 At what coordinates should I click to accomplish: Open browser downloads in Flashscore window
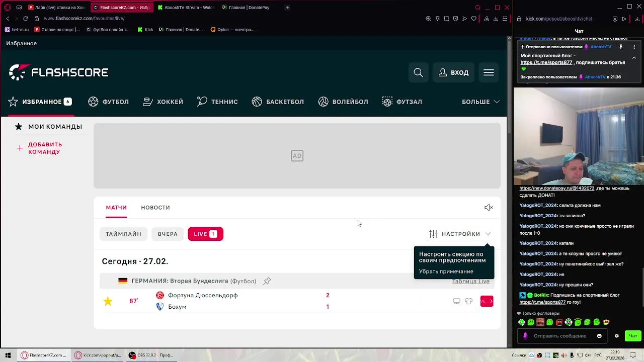pos(496,19)
